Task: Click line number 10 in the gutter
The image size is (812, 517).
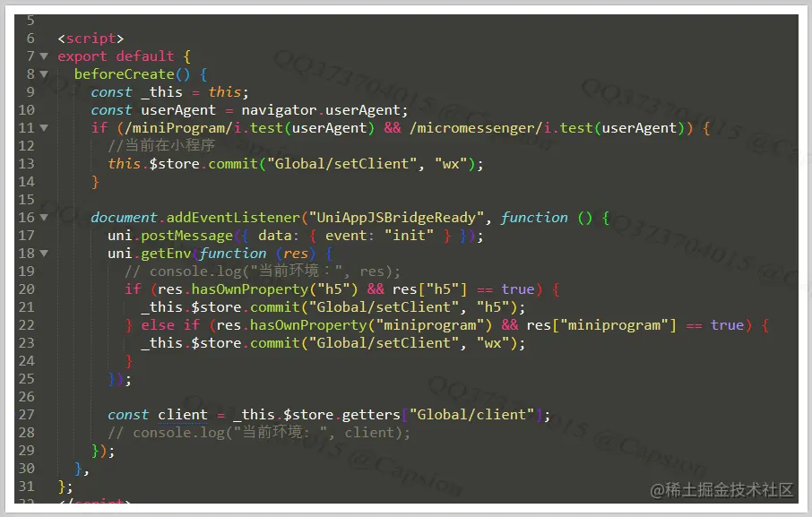Action: [x=26, y=109]
